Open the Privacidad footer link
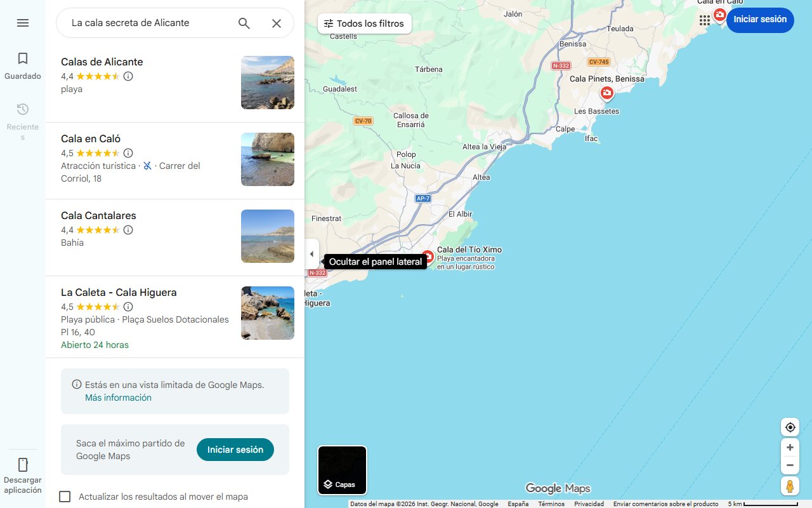This screenshot has height=508, width=812. coord(589,504)
